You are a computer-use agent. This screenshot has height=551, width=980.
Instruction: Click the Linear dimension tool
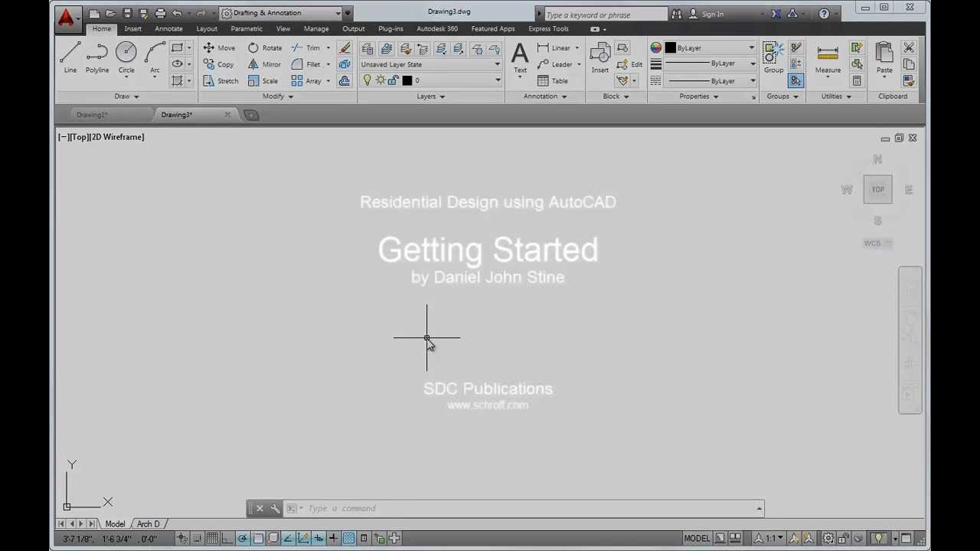pyautogui.click(x=554, y=47)
